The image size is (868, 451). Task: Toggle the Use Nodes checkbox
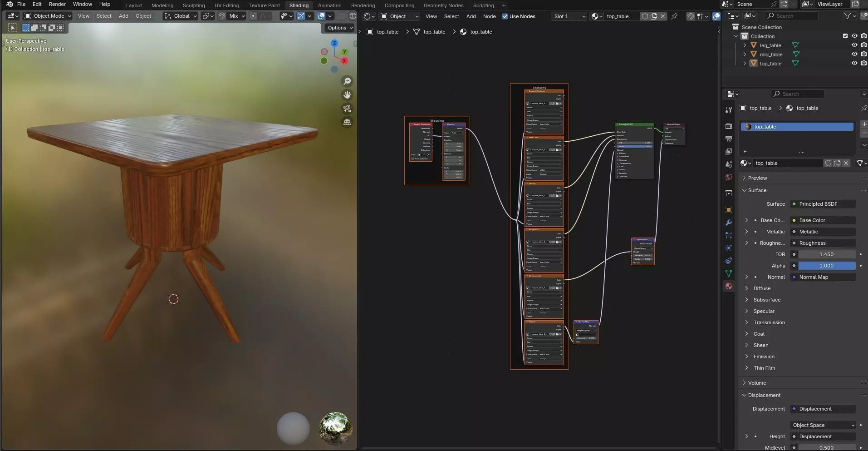pyautogui.click(x=505, y=16)
